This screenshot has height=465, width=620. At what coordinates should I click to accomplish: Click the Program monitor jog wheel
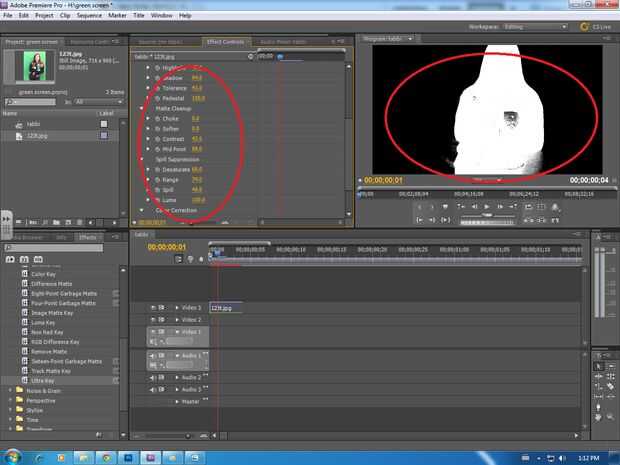[x=488, y=222]
